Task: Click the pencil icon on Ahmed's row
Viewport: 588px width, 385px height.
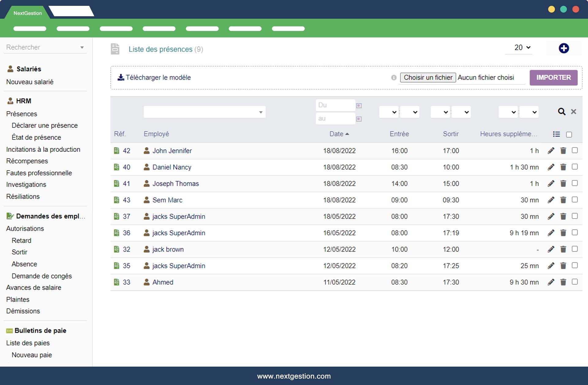Action: (x=551, y=282)
